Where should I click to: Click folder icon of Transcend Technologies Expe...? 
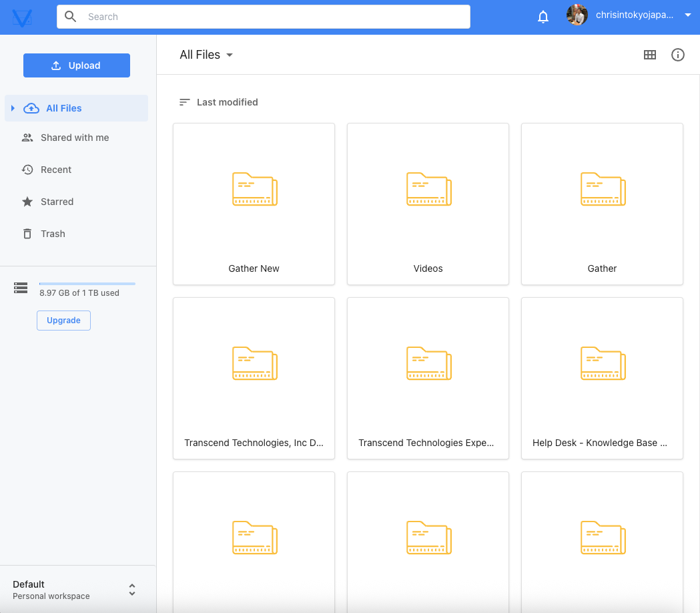[x=429, y=363]
